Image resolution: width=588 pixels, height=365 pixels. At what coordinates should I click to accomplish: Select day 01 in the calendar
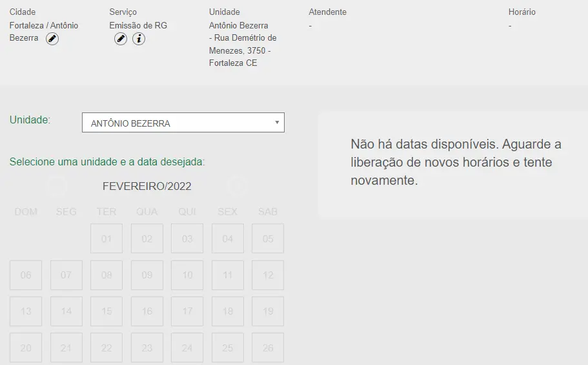(x=106, y=238)
